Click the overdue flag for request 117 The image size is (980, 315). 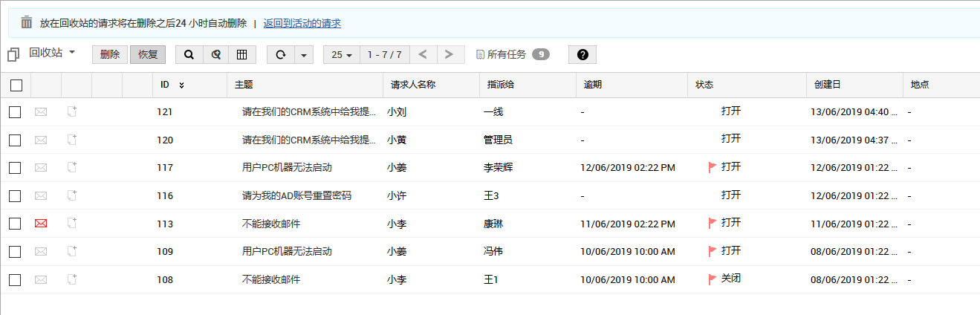pos(713,168)
